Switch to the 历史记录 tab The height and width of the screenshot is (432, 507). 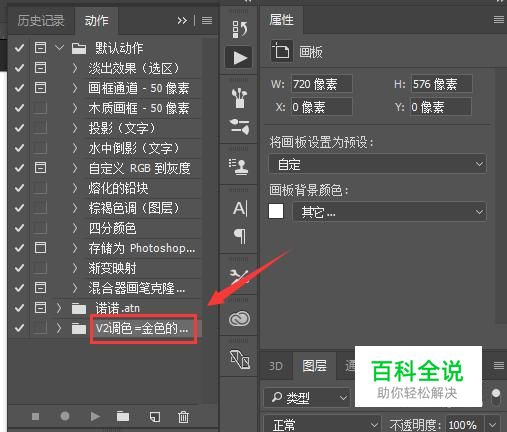click(41, 21)
